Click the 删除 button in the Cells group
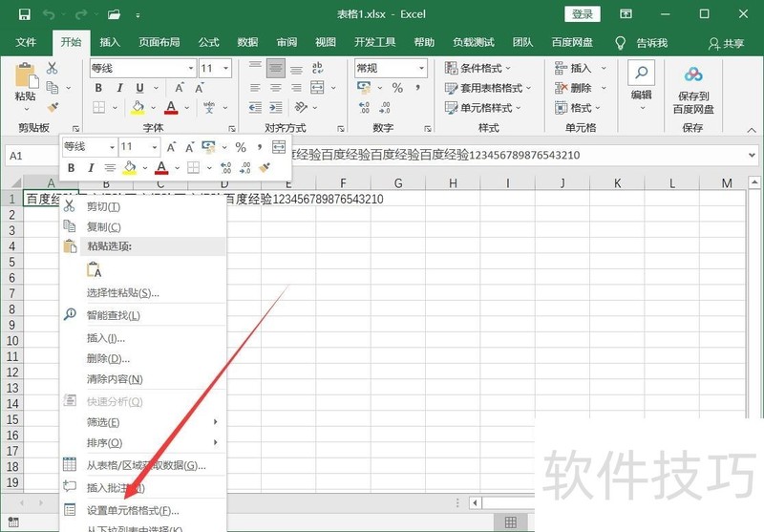764x532 pixels. (x=575, y=88)
